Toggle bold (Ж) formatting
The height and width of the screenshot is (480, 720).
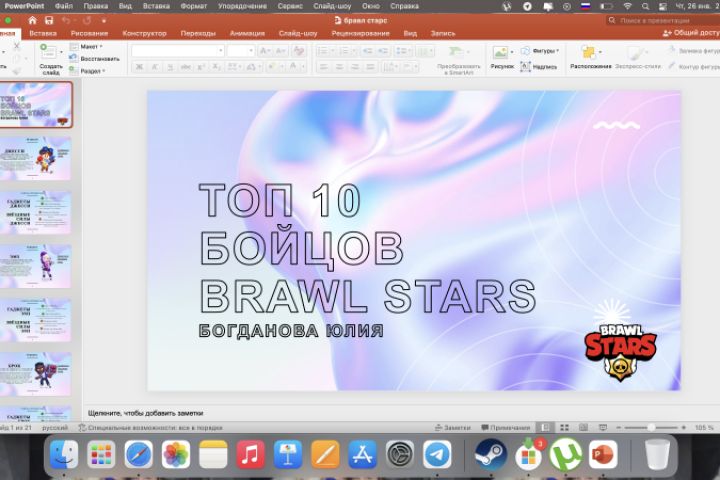(x=139, y=67)
